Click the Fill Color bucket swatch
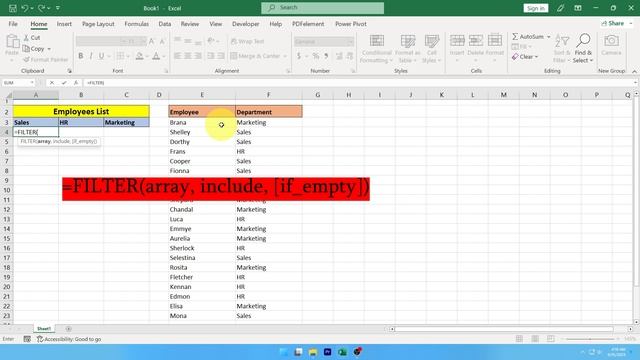640x360 pixels. click(140, 56)
